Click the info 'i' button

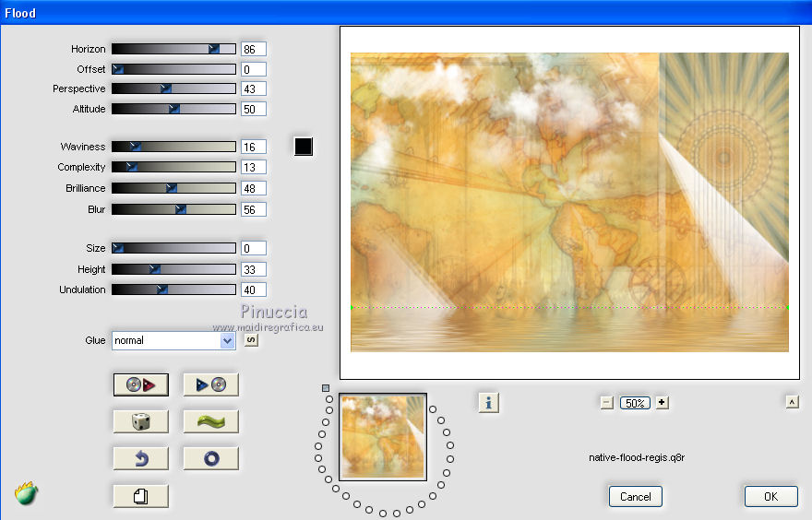click(x=488, y=403)
